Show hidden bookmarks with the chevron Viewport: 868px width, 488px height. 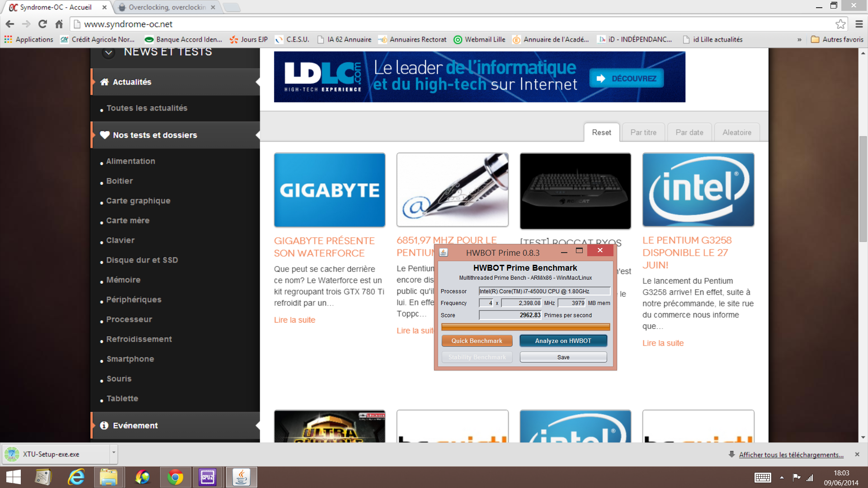[x=799, y=39]
